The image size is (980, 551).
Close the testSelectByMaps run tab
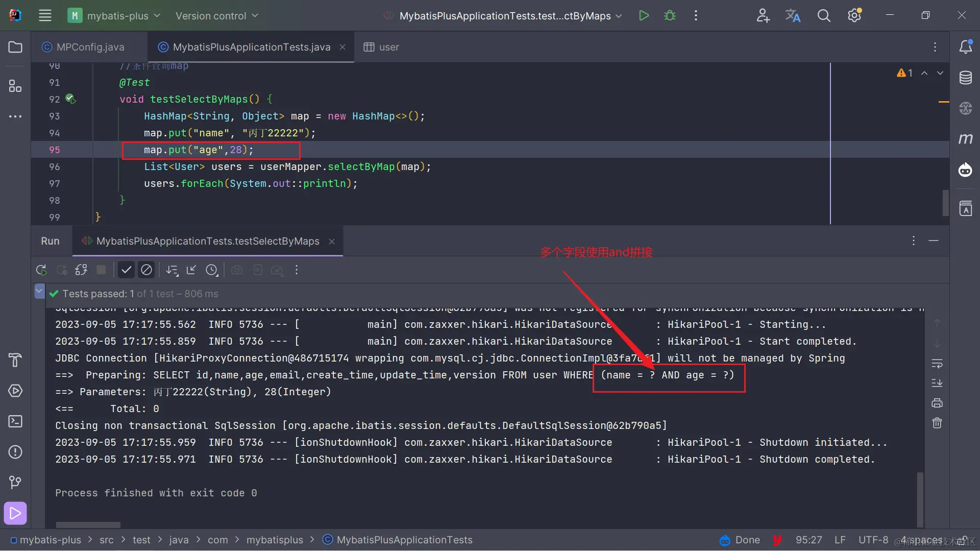(332, 242)
